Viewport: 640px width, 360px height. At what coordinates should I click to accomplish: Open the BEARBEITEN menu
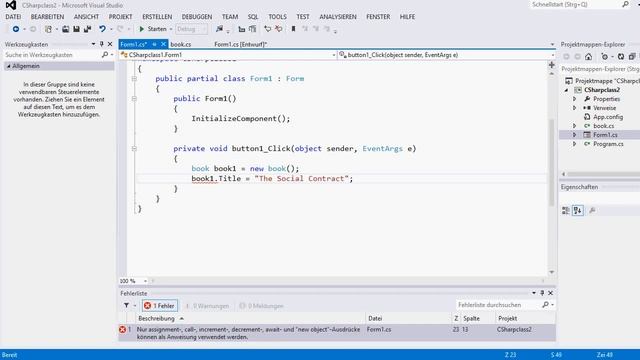pyautogui.click(x=47, y=17)
